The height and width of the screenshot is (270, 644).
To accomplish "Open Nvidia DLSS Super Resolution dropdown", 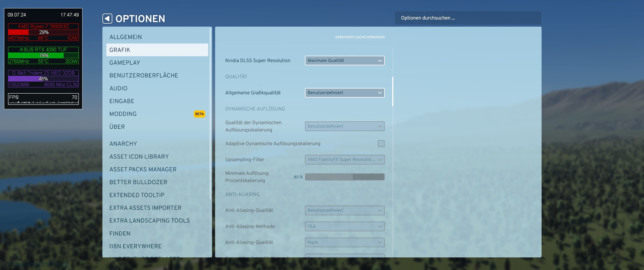I will pyautogui.click(x=344, y=60).
